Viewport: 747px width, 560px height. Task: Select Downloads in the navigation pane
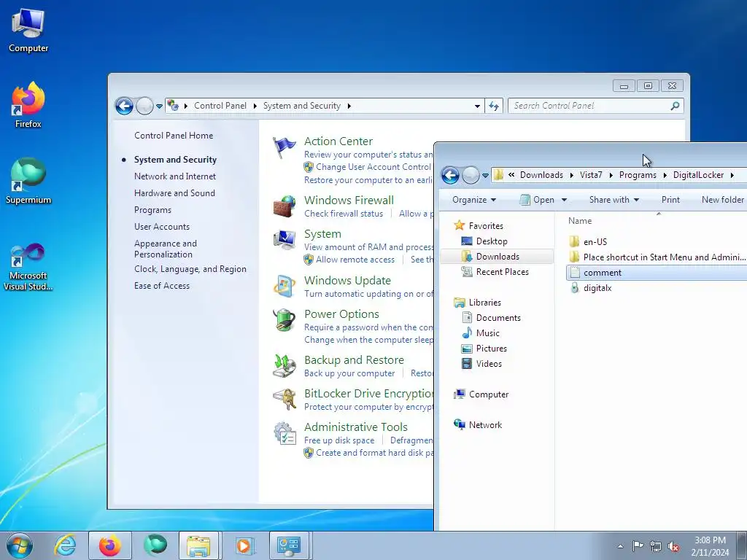(x=498, y=257)
